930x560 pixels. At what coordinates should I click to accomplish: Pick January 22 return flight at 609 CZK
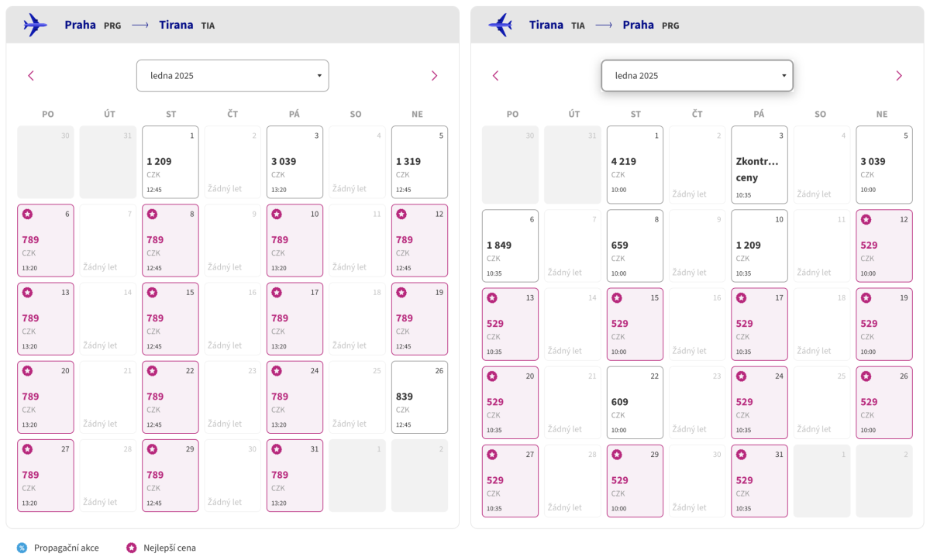click(635, 403)
